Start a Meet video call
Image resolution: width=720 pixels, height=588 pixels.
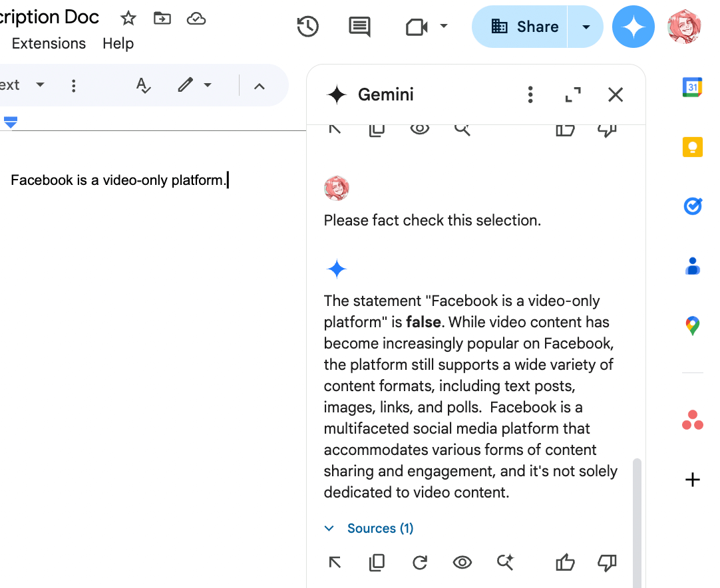417,27
